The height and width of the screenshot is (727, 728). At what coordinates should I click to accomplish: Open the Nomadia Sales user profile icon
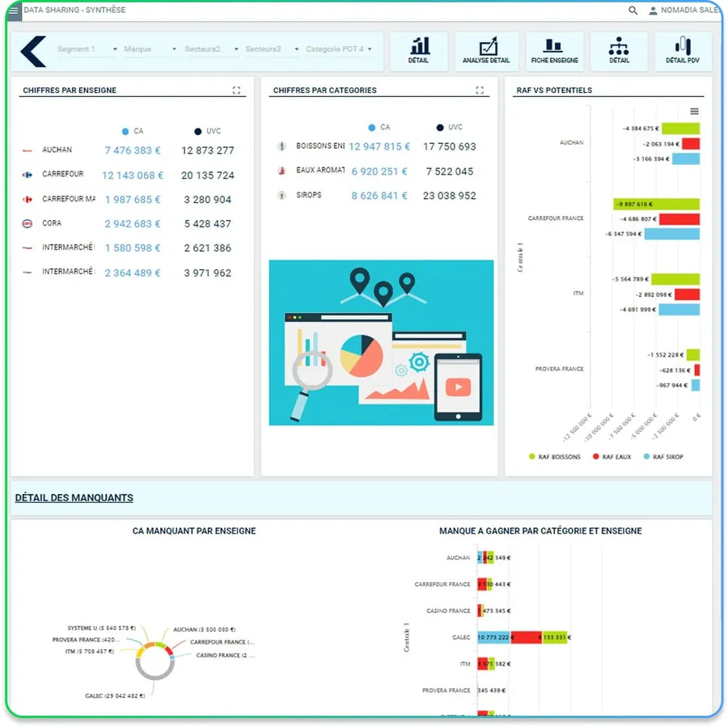[652, 11]
